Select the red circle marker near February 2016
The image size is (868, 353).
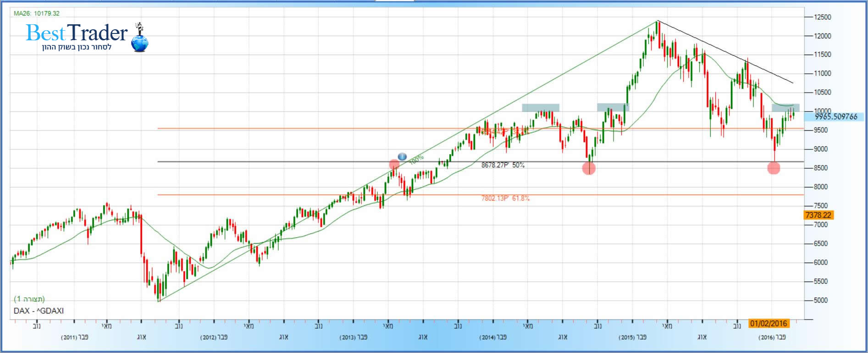[774, 168]
